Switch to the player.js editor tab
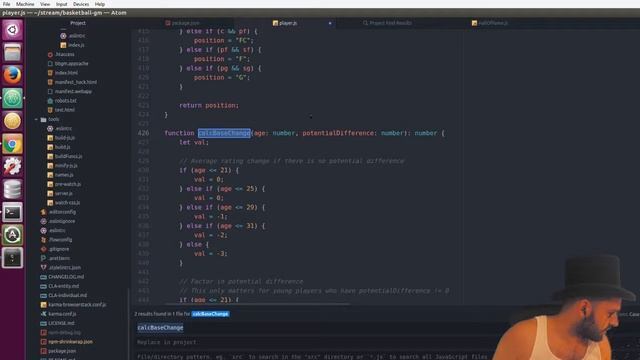The height and width of the screenshot is (360, 640). click(x=285, y=23)
